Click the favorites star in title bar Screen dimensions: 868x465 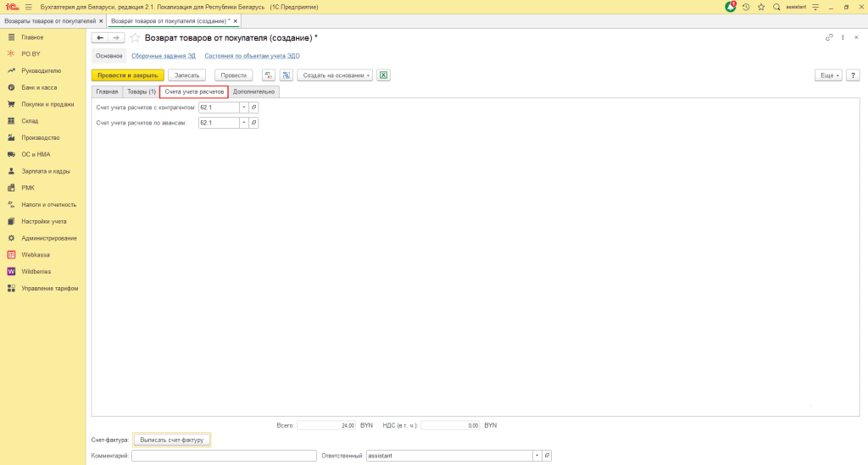pyautogui.click(x=761, y=7)
